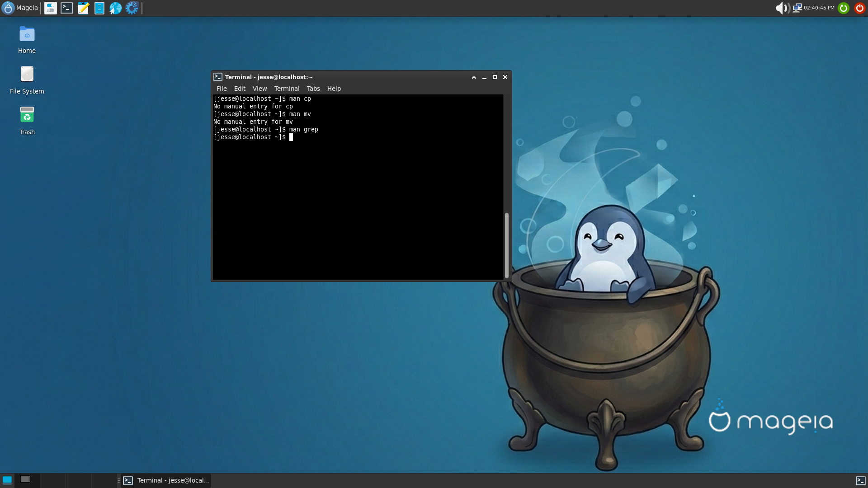Open the network connection tray icon
Screen dimensions: 868x488
pos(797,8)
